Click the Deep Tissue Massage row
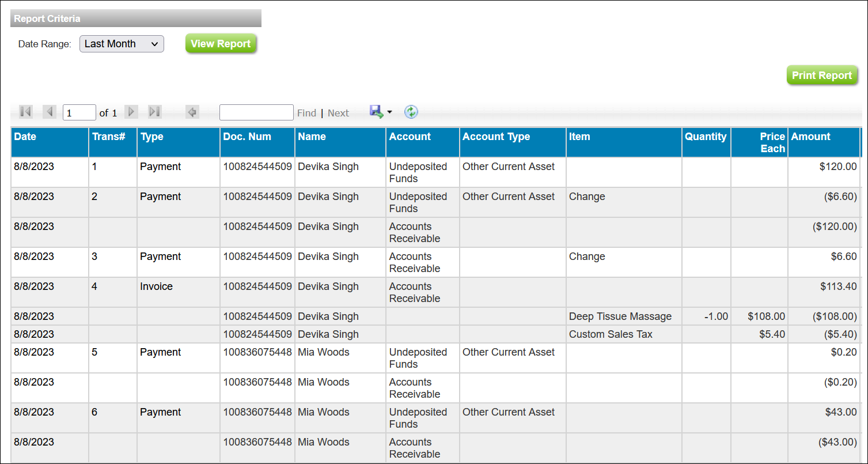Image resolution: width=868 pixels, height=464 pixels. pyautogui.click(x=620, y=316)
